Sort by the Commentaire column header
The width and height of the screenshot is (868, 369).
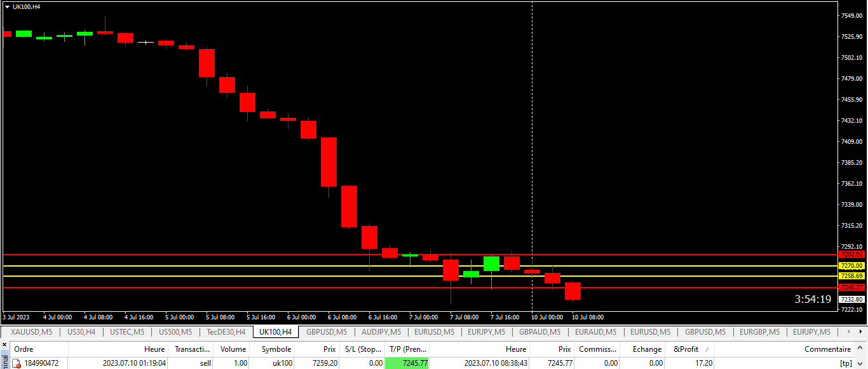(785, 349)
